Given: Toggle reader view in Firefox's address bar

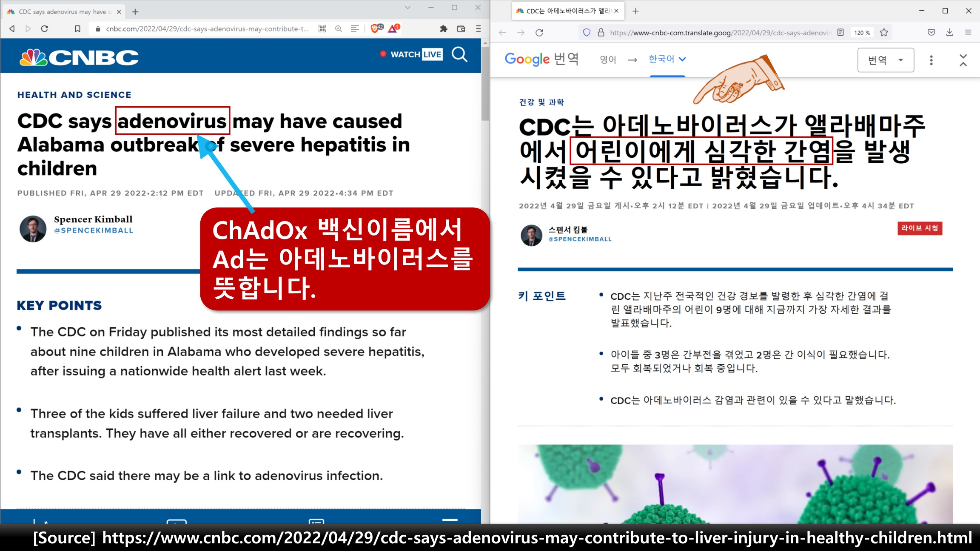Looking at the screenshot, I should 840,32.
